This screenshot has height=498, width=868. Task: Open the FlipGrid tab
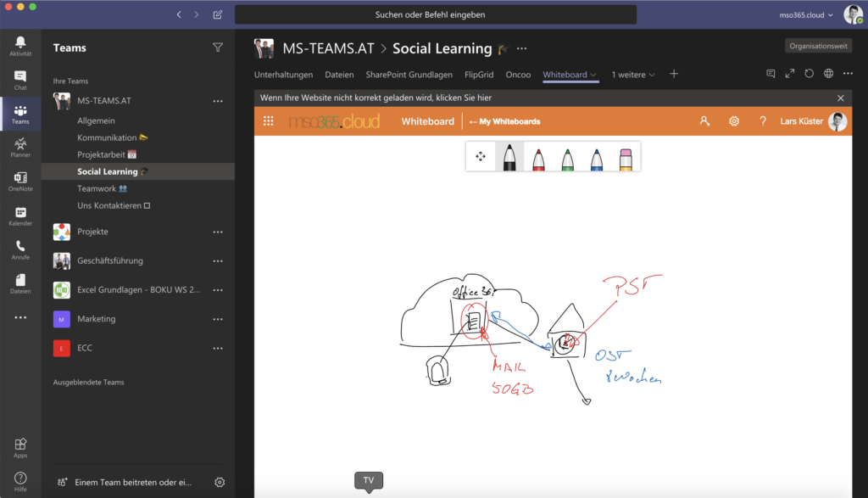click(479, 74)
